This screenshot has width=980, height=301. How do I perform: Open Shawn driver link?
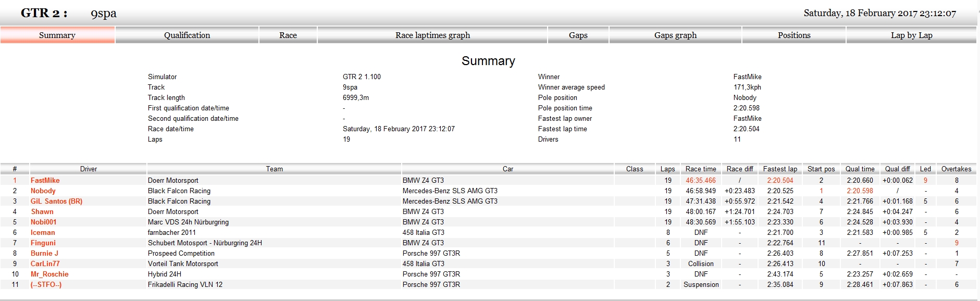[x=42, y=212]
